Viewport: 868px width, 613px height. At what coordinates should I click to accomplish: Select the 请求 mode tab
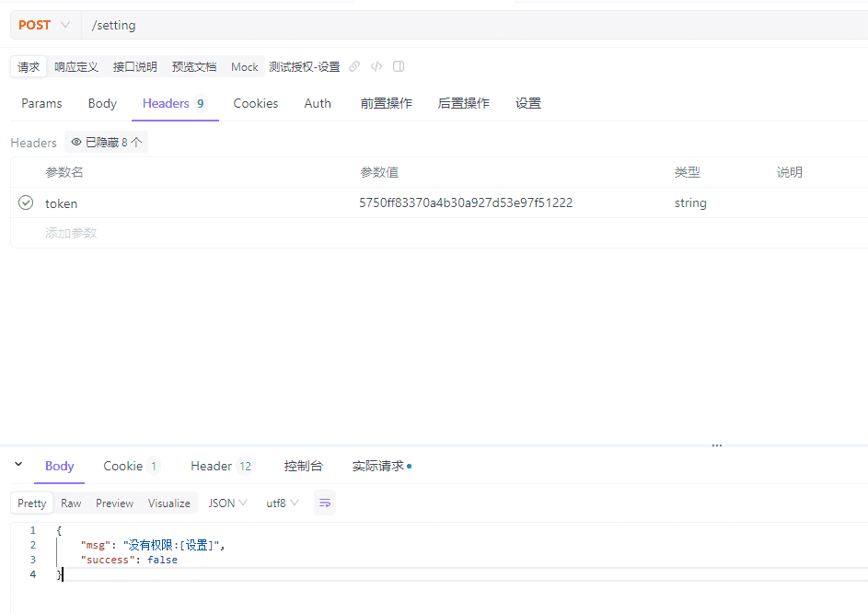tap(29, 67)
